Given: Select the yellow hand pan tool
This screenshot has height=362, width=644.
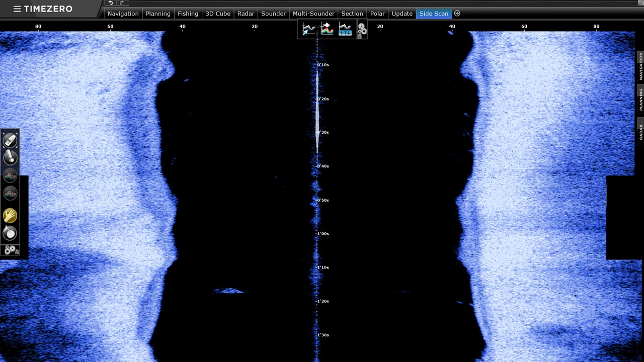Looking at the screenshot, I should point(10,216).
